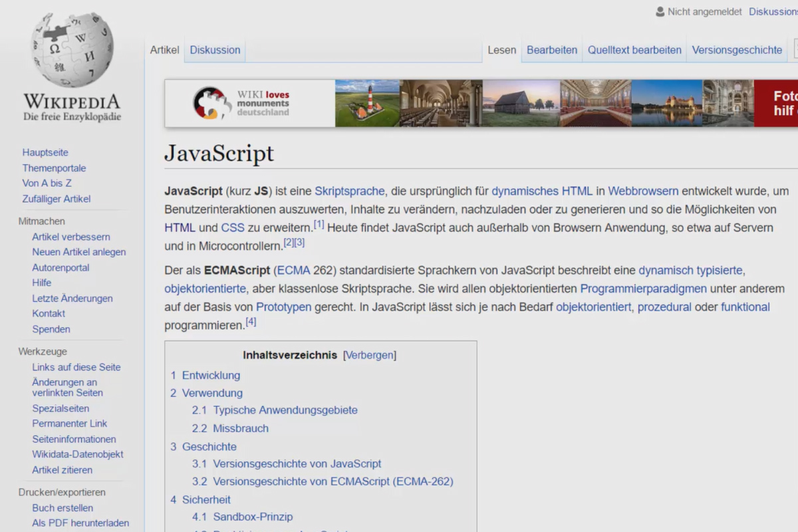Jump to footnote reference [4]
The height and width of the screenshot is (532, 798).
coord(251,322)
